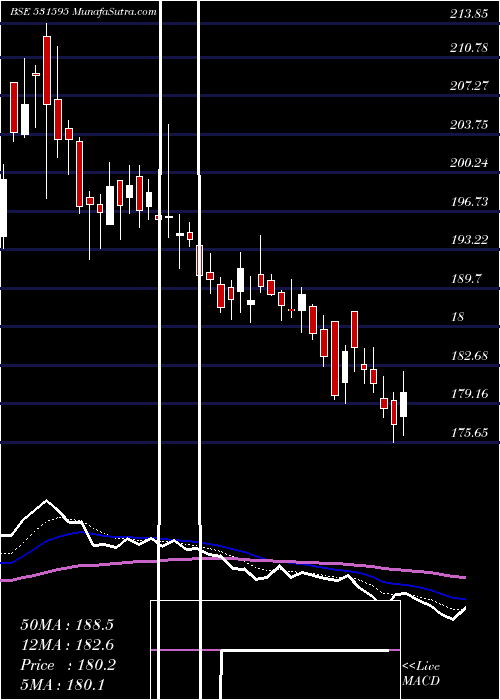Click the BSE 531595 MunafaSutra.com title text
The image size is (500, 700).
[x=83, y=12]
